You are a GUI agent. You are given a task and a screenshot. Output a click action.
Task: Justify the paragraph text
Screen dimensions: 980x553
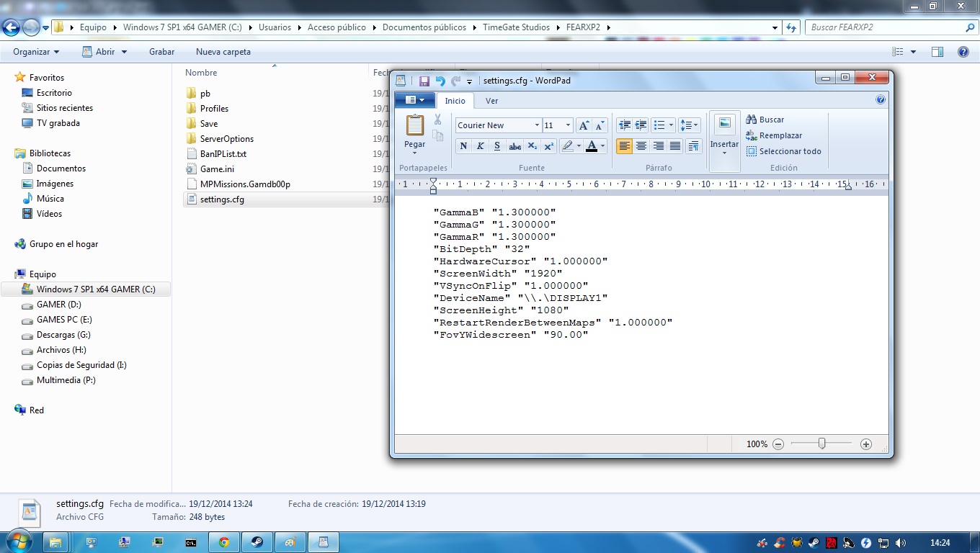[x=674, y=146]
